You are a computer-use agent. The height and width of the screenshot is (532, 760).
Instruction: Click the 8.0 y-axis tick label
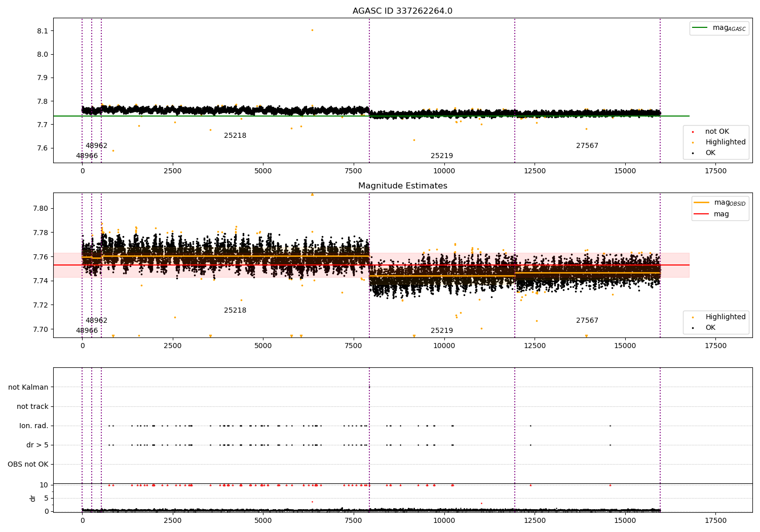click(x=43, y=55)
